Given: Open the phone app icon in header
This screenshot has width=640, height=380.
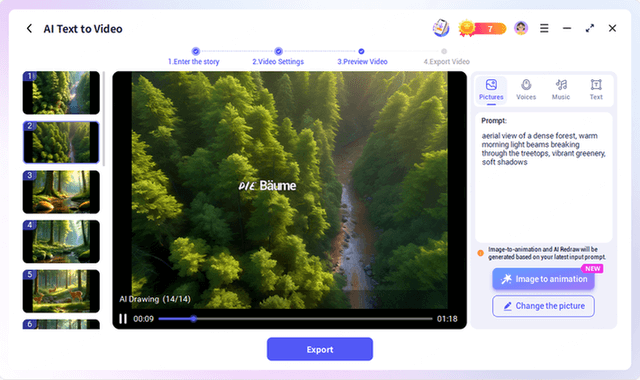Looking at the screenshot, I should point(441,28).
